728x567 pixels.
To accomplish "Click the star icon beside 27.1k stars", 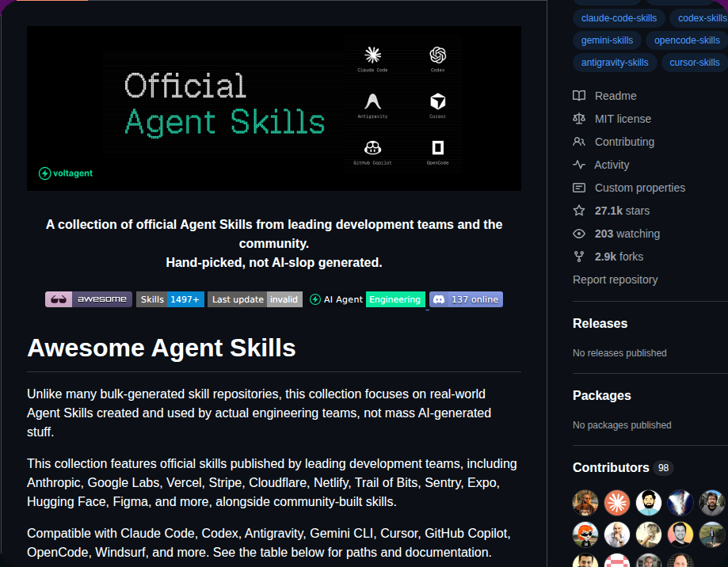I will coord(579,211).
